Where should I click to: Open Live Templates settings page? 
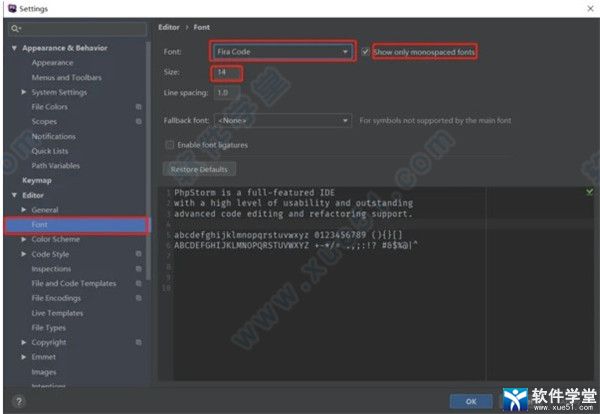tap(57, 313)
